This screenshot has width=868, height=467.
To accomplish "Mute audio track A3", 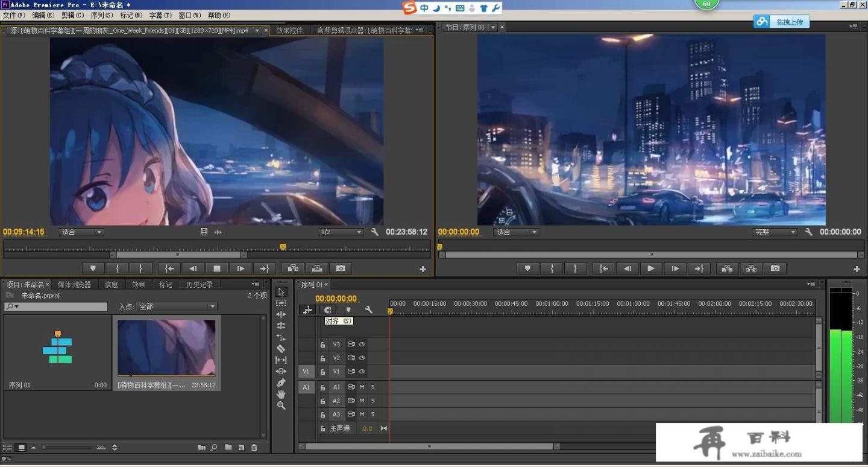I will tap(362, 415).
